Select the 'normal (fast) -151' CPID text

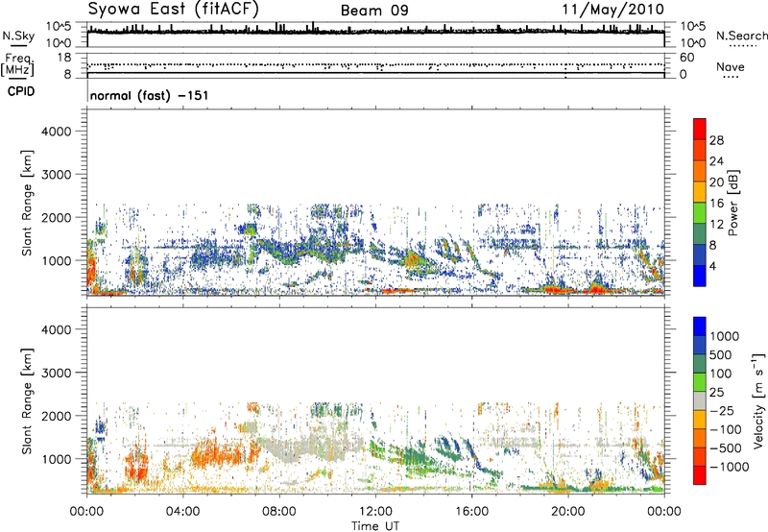pyautogui.click(x=150, y=95)
